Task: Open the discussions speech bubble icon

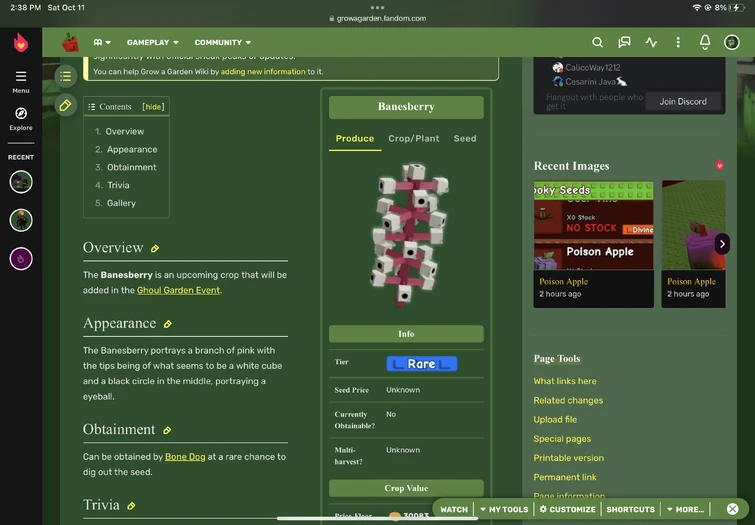Action: (x=624, y=42)
